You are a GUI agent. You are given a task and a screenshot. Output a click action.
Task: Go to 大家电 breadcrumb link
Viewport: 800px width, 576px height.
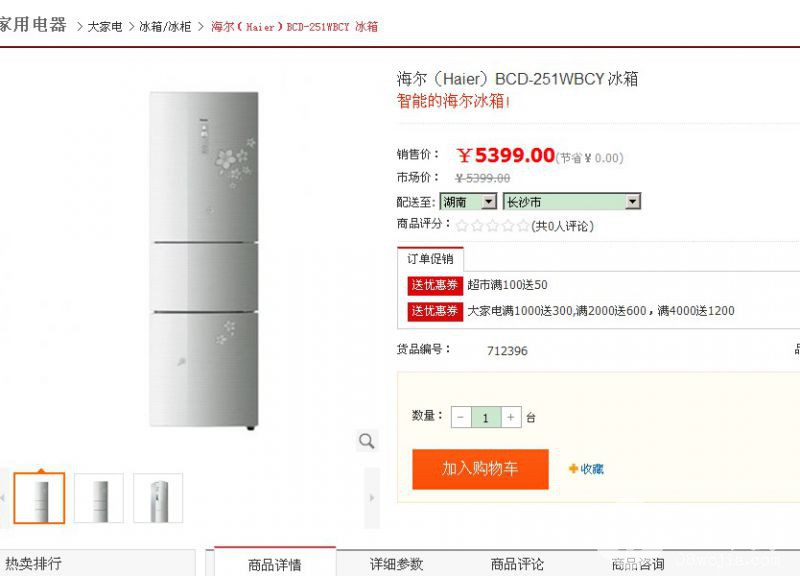105,26
